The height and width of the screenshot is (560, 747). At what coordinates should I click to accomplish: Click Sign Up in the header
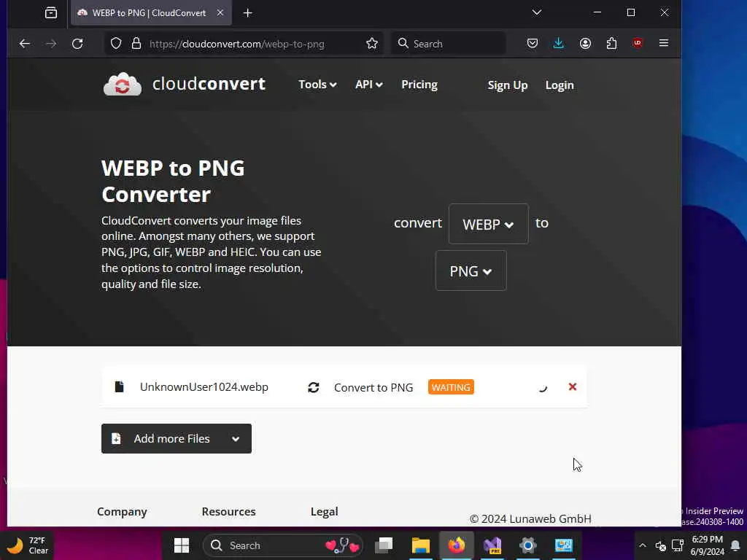point(508,85)
